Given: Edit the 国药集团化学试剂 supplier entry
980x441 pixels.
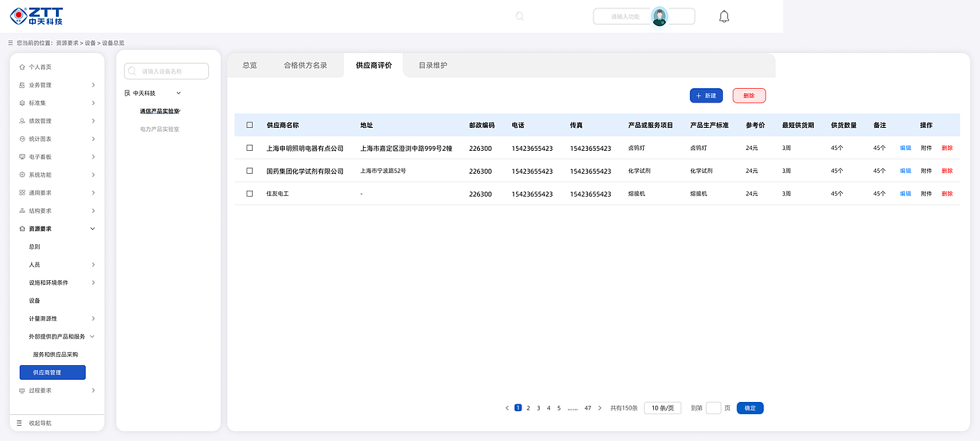Looking at the screenshot, I should click(905, 171).
